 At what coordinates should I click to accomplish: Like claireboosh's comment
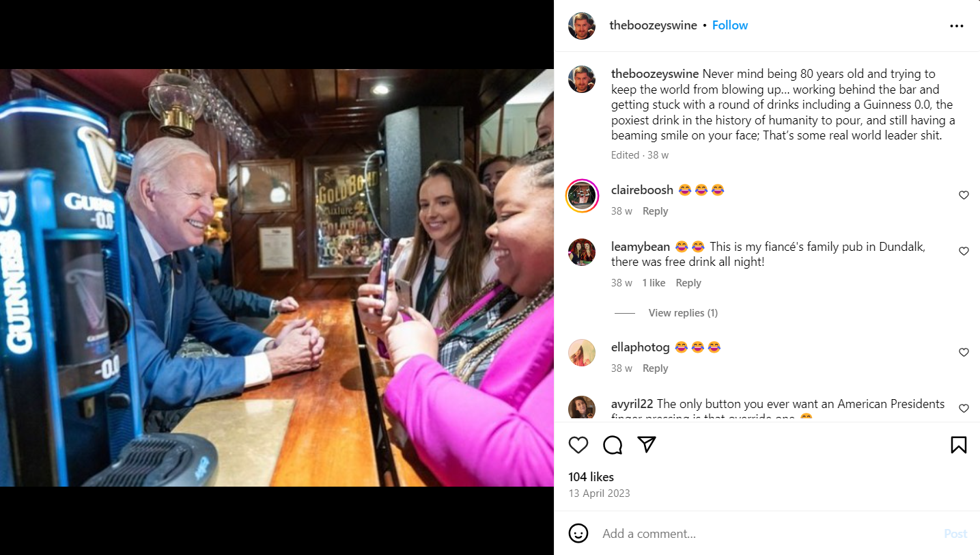964,195
